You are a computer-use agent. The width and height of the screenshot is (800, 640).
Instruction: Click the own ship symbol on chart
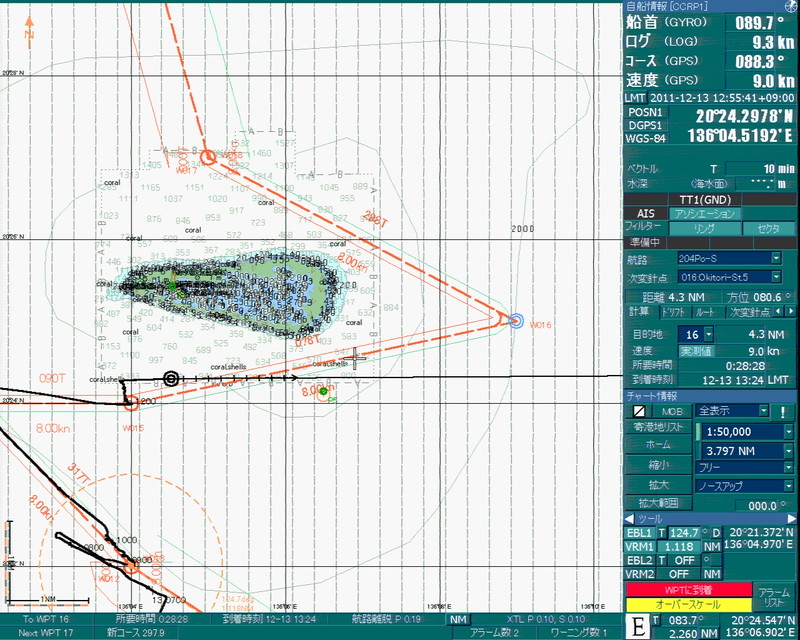172,378
